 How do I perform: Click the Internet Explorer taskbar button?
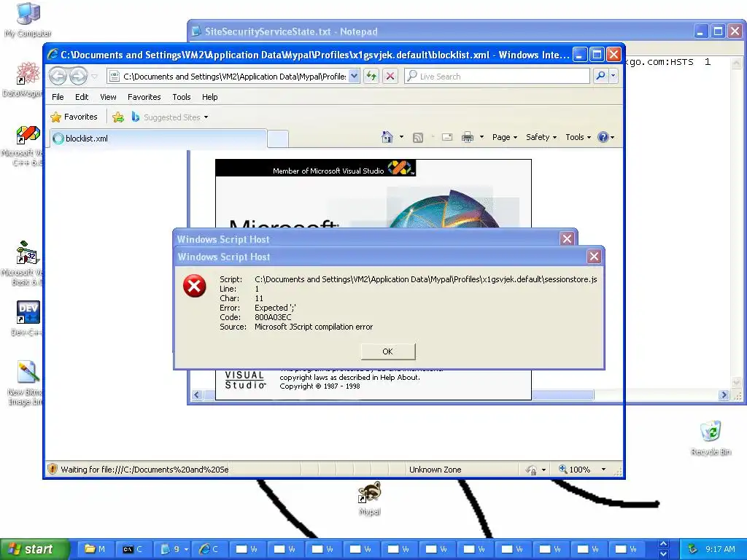pyautogui.click(x=209, y=549)
